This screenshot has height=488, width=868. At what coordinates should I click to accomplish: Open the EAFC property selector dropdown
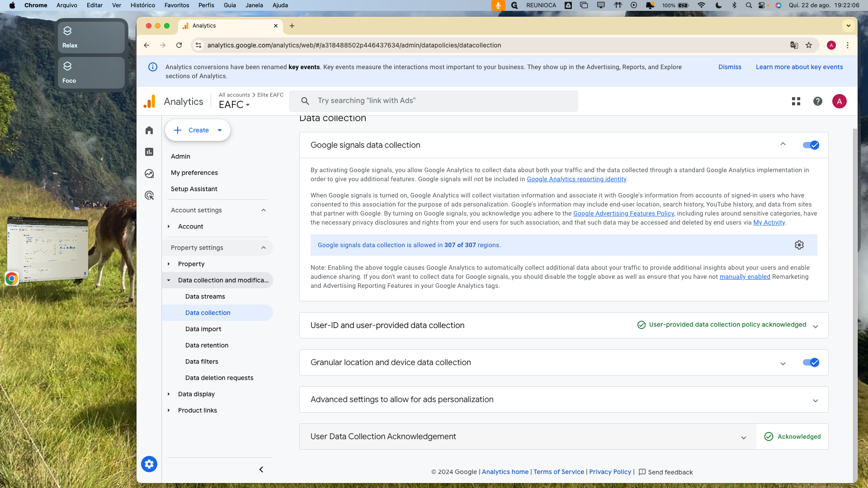pos(234,105)
